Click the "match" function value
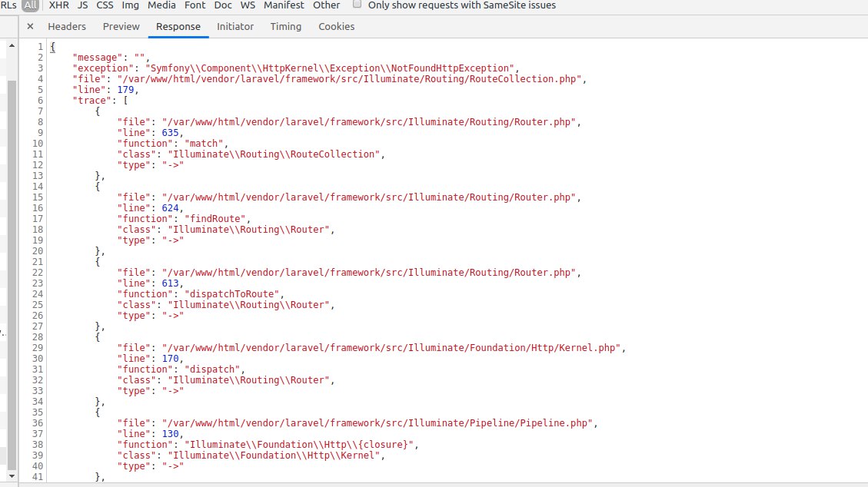The width and height of the screenshot is (868, 487). coord(204,144)
